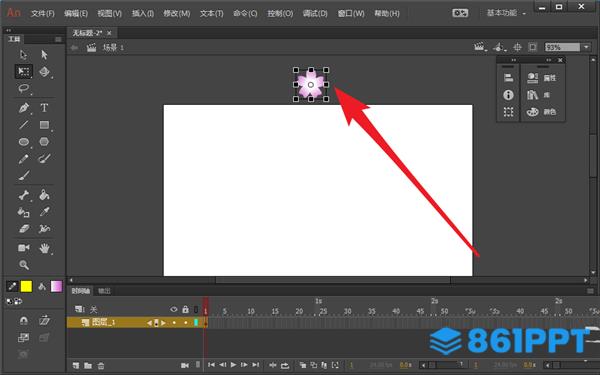Image resolution: width=600 pixels, height=375 pixels.
Task: Select the Free Transform tool
Action: point(24,72)
